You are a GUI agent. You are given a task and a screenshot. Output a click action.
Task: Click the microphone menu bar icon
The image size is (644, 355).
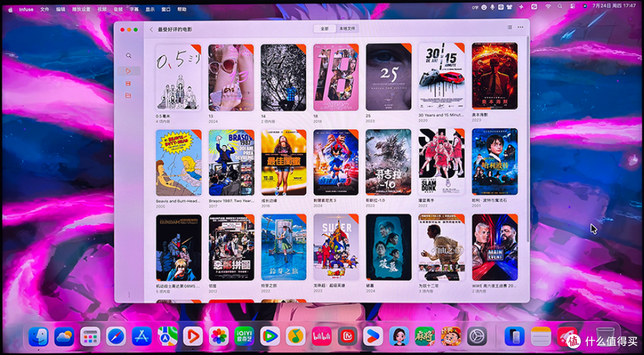coord(492,7)
